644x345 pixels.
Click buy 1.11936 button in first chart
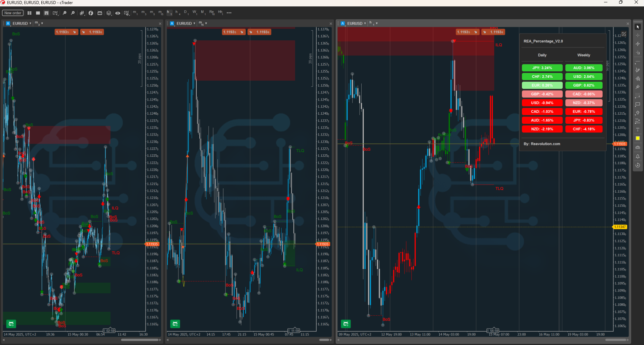coord(92,32)
